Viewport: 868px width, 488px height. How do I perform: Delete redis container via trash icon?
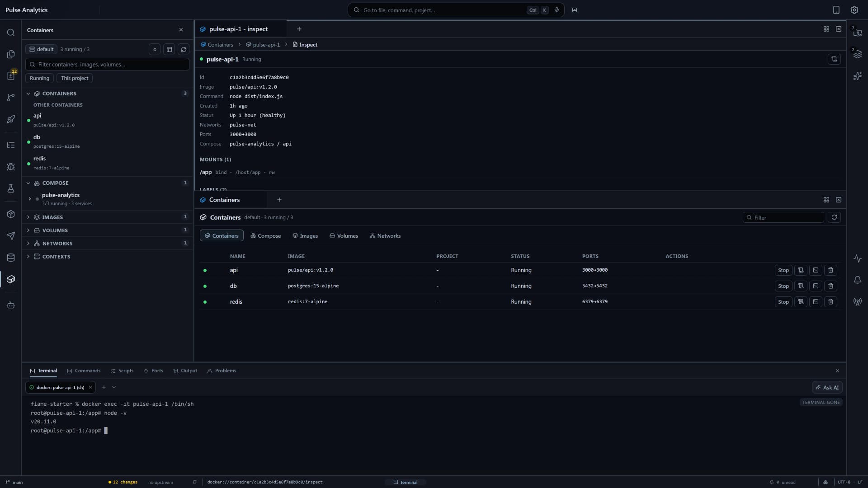[830, 302]
